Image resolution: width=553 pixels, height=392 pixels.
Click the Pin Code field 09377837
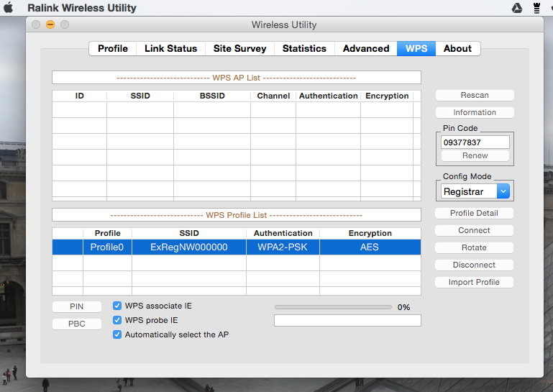click(x=475, y=142)
